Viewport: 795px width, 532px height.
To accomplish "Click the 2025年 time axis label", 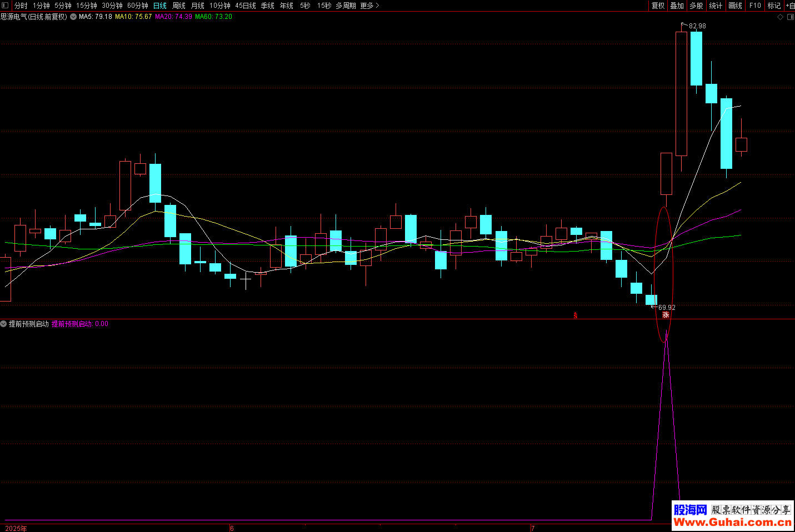I will click(x=16, y=528).
